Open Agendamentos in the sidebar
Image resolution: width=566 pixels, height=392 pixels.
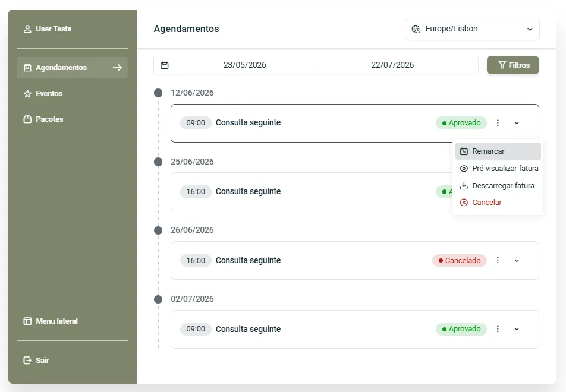(x=72, y=68)
